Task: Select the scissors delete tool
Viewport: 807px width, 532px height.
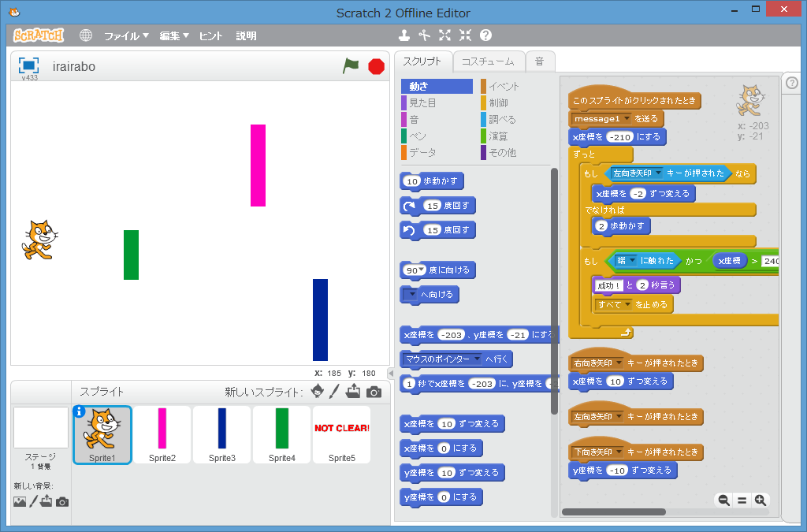Action: (424, 35)
